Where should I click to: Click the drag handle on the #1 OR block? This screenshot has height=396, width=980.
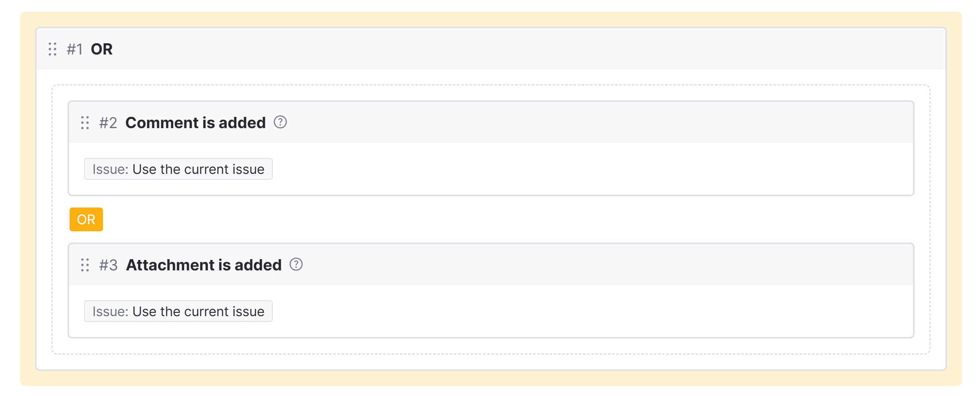click(52, 49)
